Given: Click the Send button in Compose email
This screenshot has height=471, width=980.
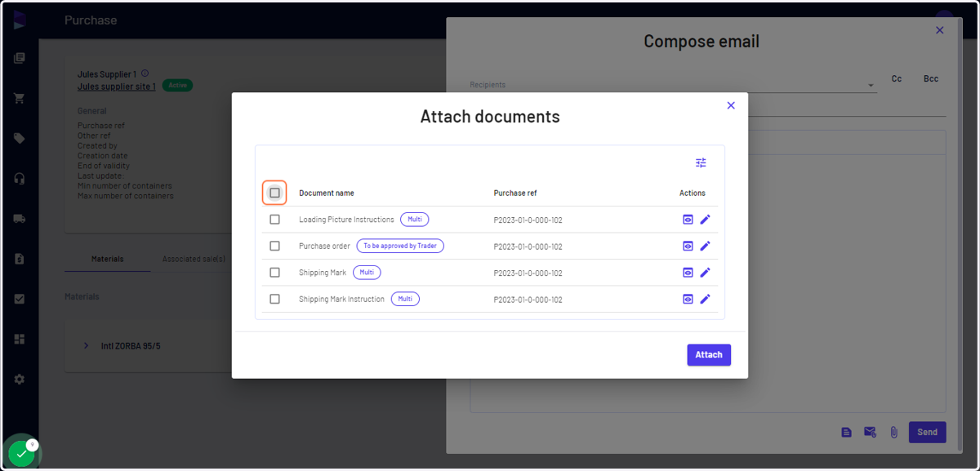Looking at the screenshot, I should coord(927,432).
